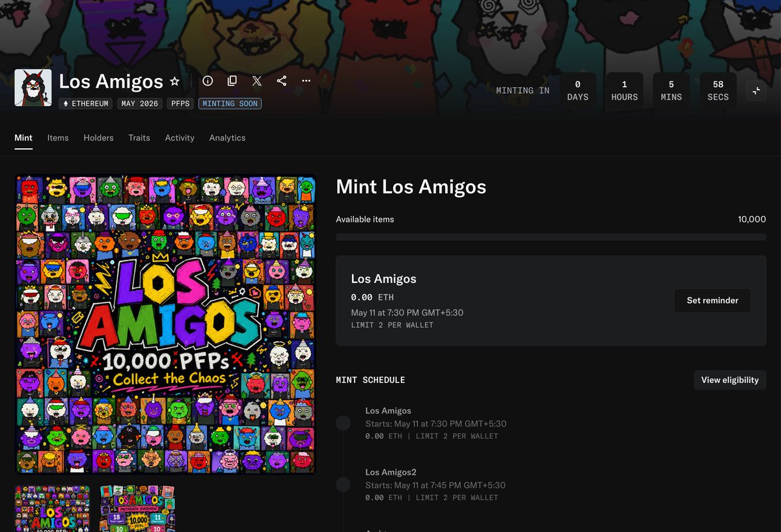Click the 5 MINS countdown box

(671, 90)
